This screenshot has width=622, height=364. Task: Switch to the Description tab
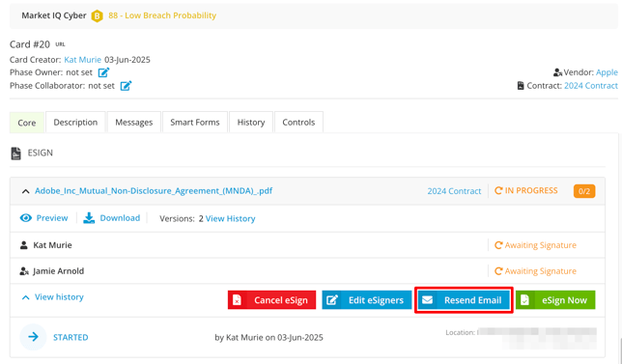point(75,122)
